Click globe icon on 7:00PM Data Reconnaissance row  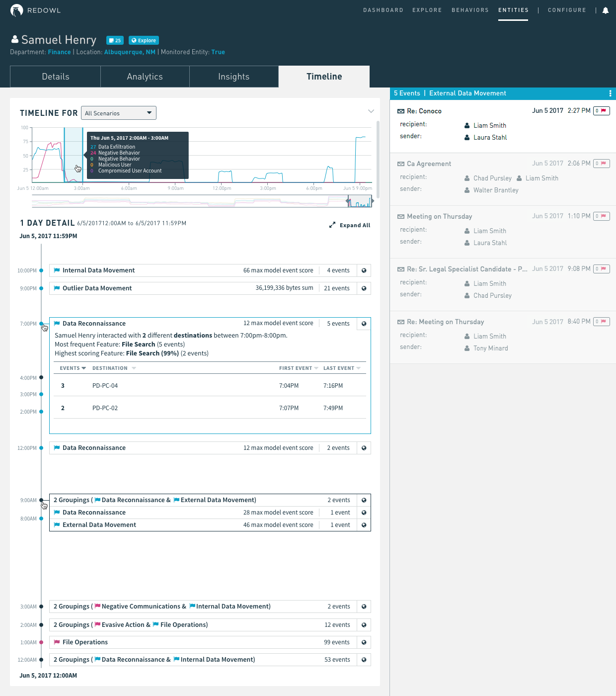(x=364, y=324)
